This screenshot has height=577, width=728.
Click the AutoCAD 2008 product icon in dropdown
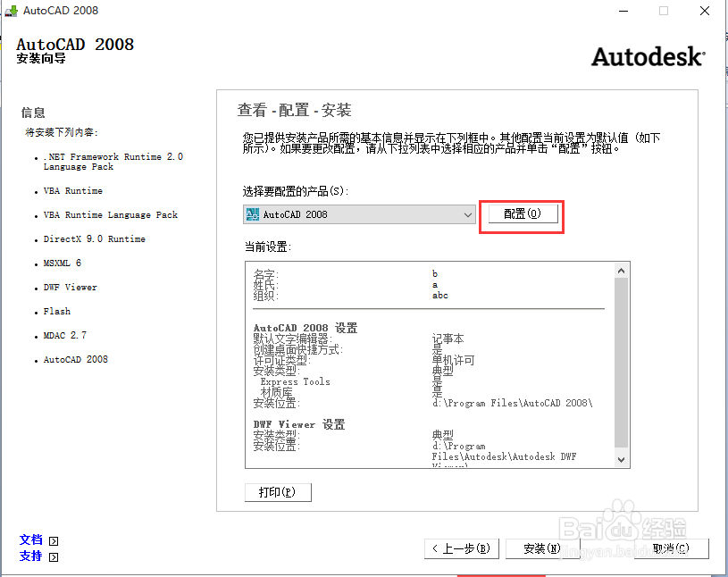coord(252,214)
